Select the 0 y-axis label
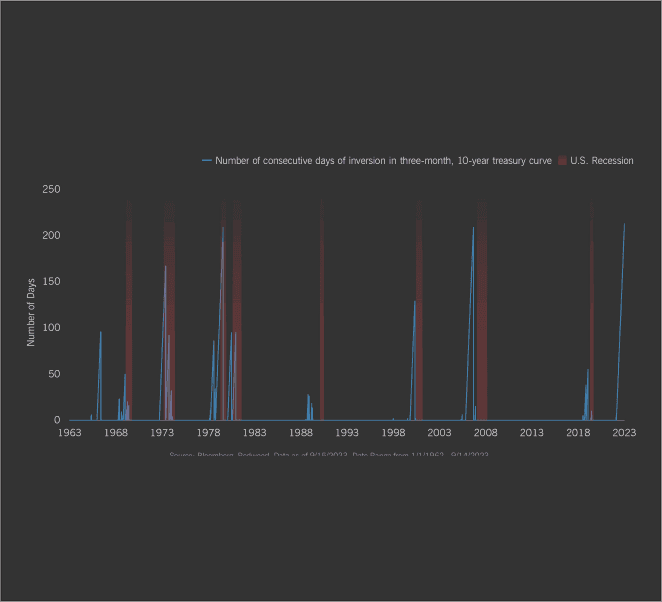This screenshot has height=602, width=662. point(57,420)
